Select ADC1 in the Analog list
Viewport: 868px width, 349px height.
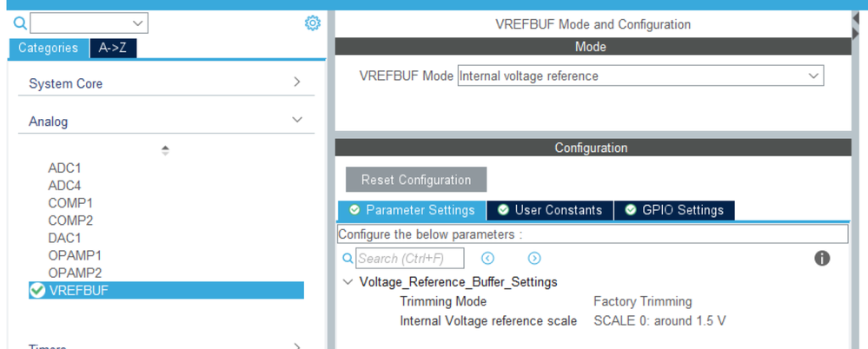pos(64,168)
